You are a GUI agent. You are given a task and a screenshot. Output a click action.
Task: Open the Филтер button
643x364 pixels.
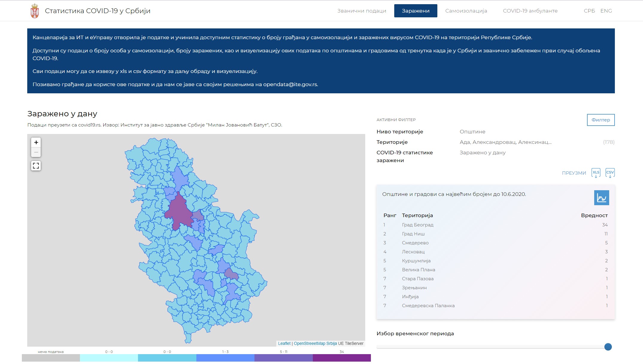600,120
